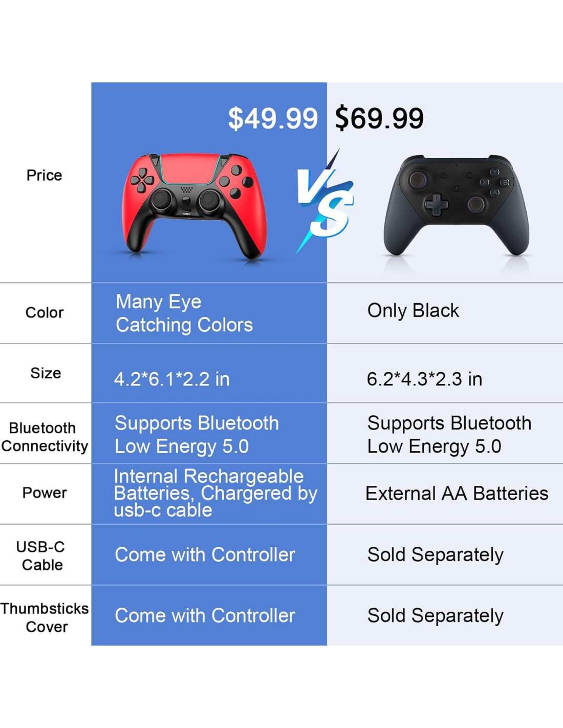Click the Many Eye Catching Colors text

[184, 313]
